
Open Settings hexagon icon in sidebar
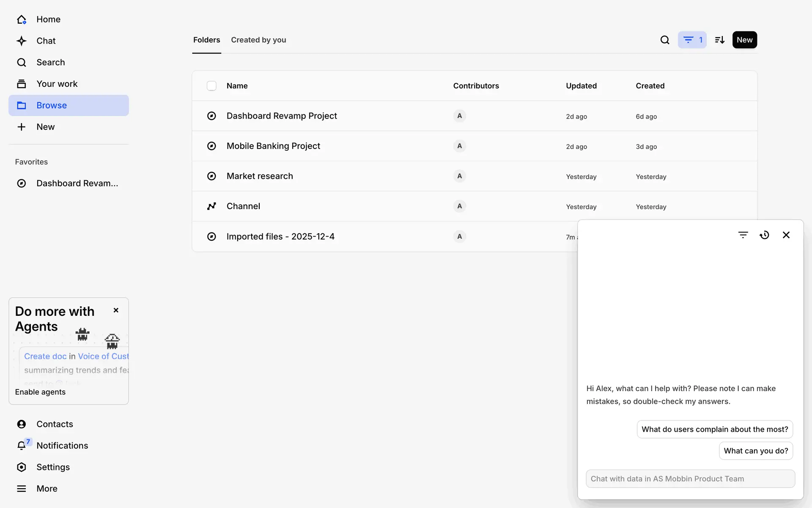pos(22,467)
